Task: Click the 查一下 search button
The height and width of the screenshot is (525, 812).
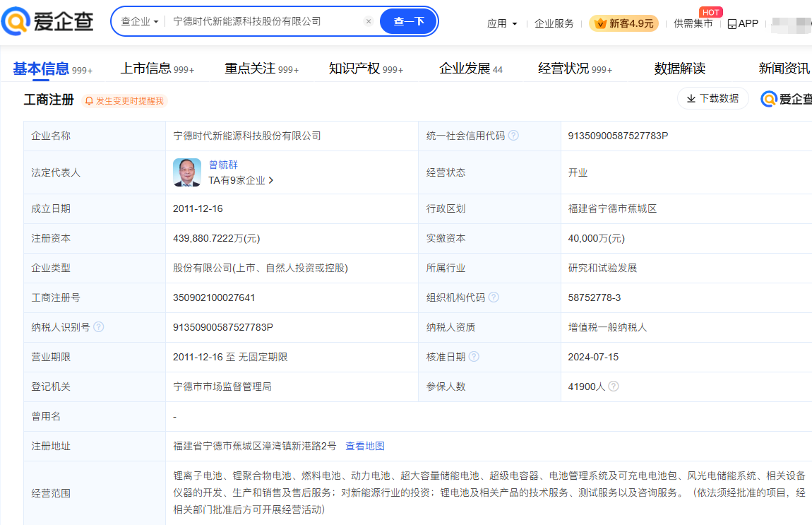Action: click(409, 21)
